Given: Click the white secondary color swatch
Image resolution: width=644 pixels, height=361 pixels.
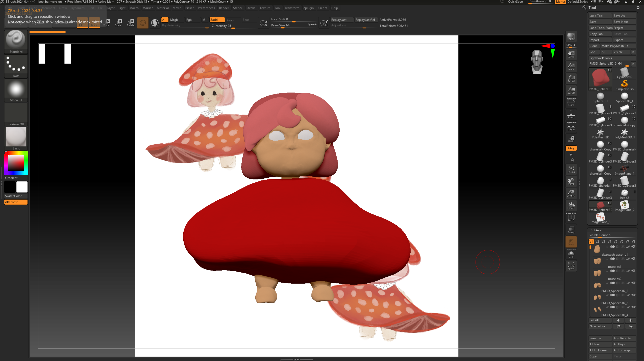Looking at the screenshot, I should [x=22, y=187].
